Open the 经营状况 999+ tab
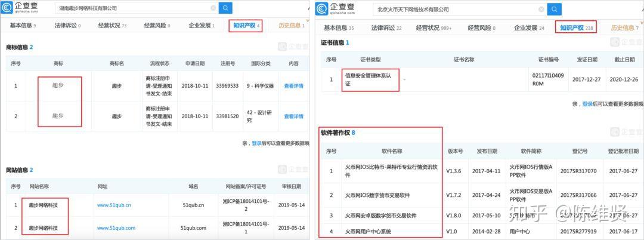This screenshot has height=240, width=644. tap(434, 28)
